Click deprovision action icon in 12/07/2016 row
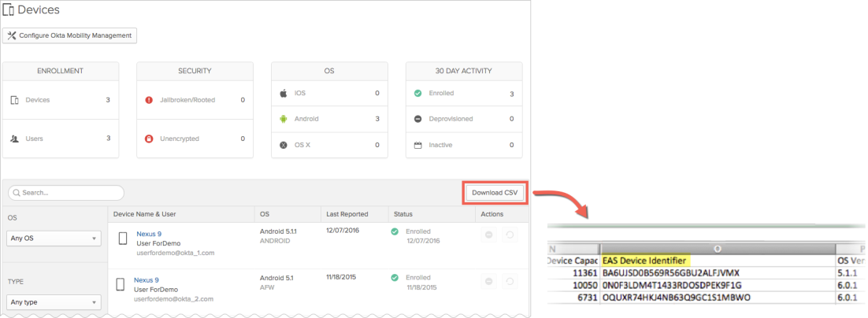 point(489,235)
